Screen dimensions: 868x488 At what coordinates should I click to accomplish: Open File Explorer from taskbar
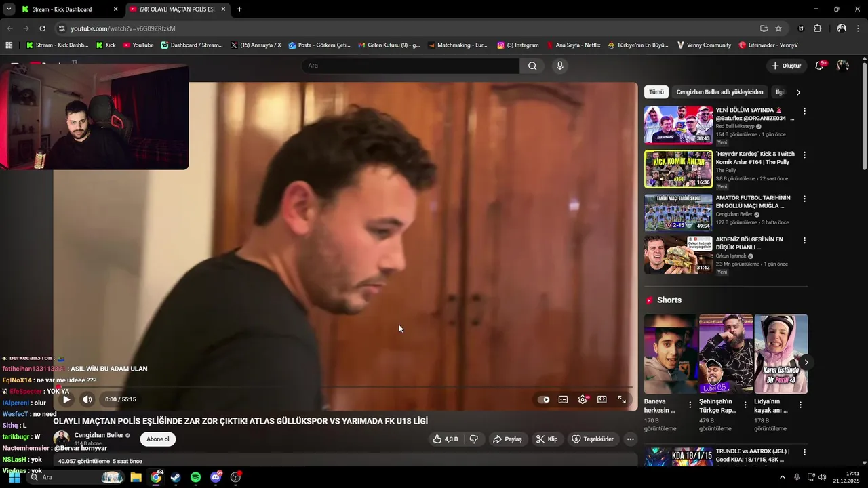tap(136, 477)
